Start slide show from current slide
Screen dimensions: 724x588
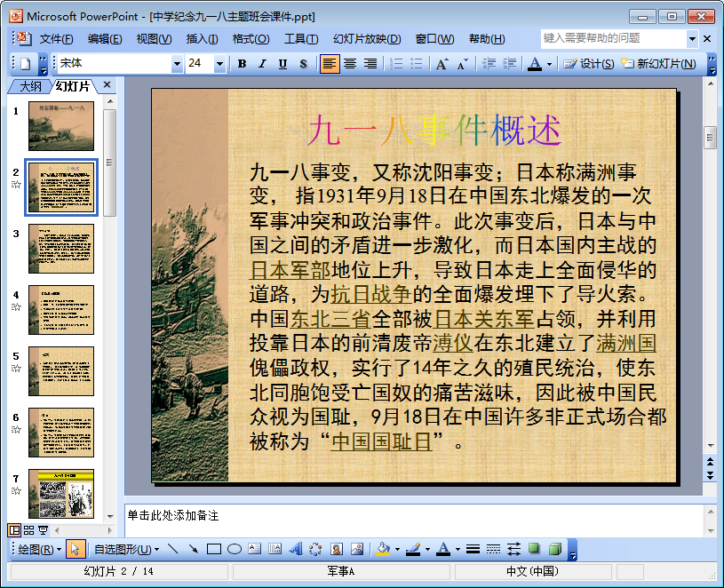[x=43, y=530]
